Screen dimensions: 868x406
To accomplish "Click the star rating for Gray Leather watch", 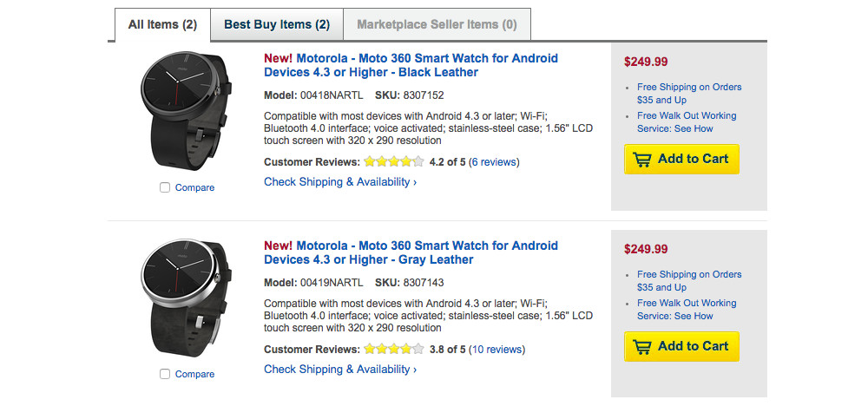I will point(394,350).
